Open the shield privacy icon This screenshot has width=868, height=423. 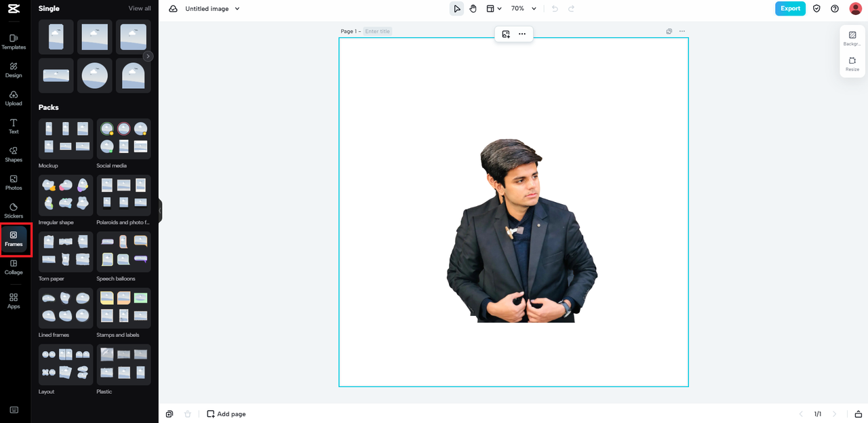point(816,9)
